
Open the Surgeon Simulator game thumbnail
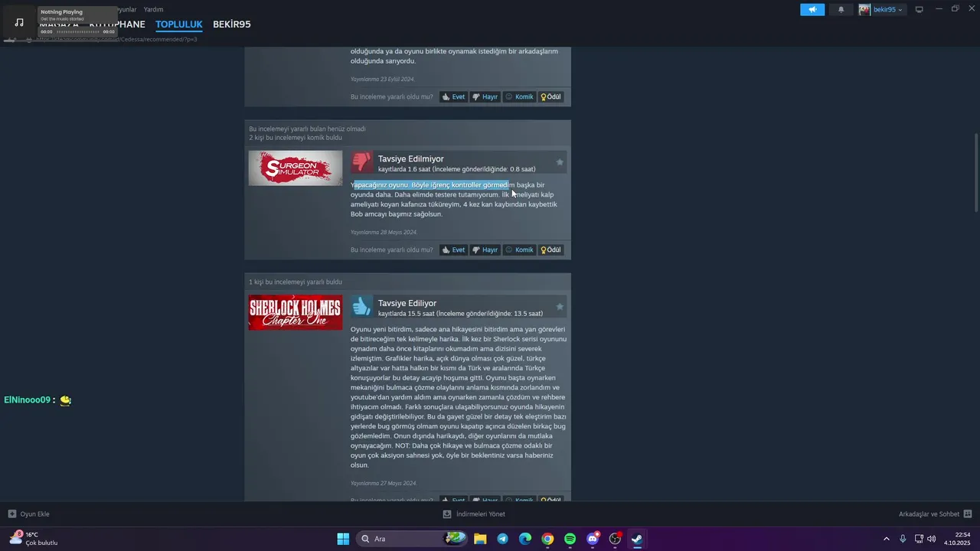296,168
